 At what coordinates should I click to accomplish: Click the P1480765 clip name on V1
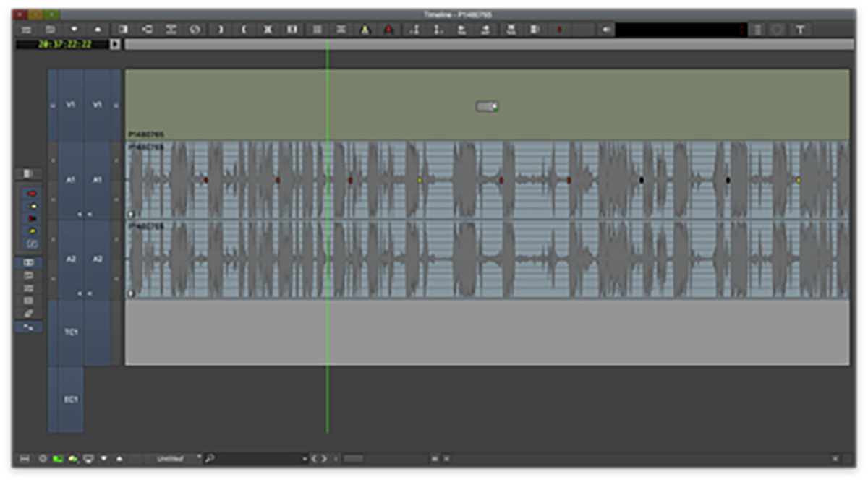click(x=146, y=134)
